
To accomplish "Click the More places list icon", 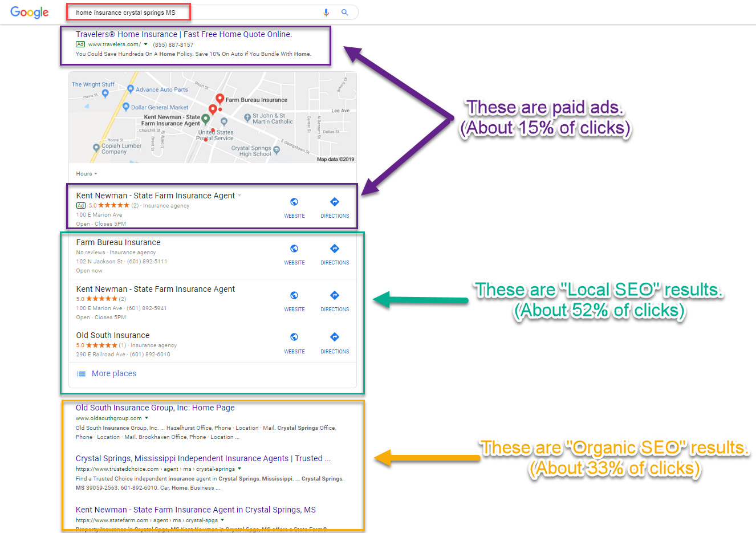I will pyautogui.click(x=82, y=374).
